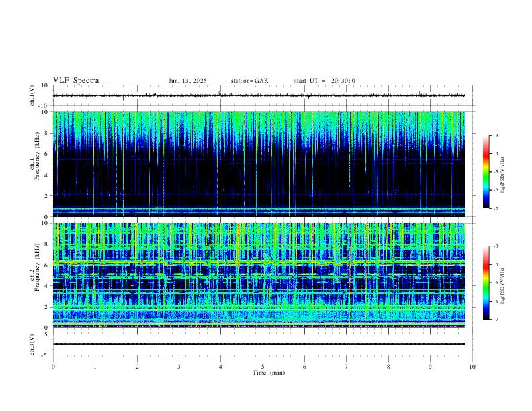Click the ch.1 voltage waveform trace

[x=259, y=95]
